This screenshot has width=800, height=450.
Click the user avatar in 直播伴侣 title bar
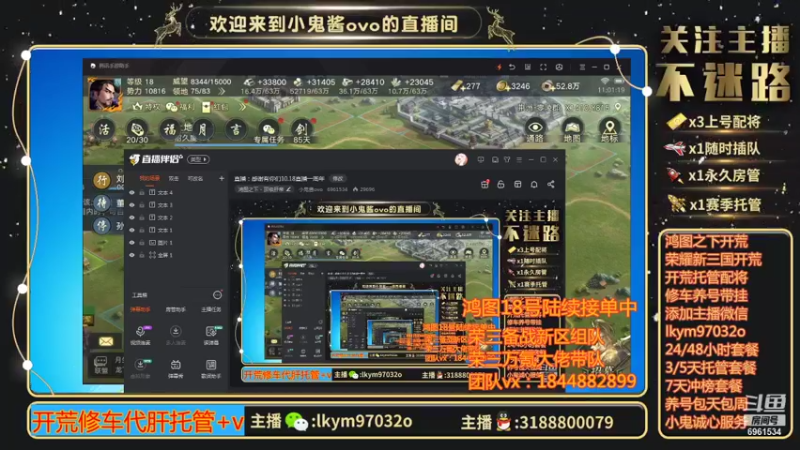461,160
